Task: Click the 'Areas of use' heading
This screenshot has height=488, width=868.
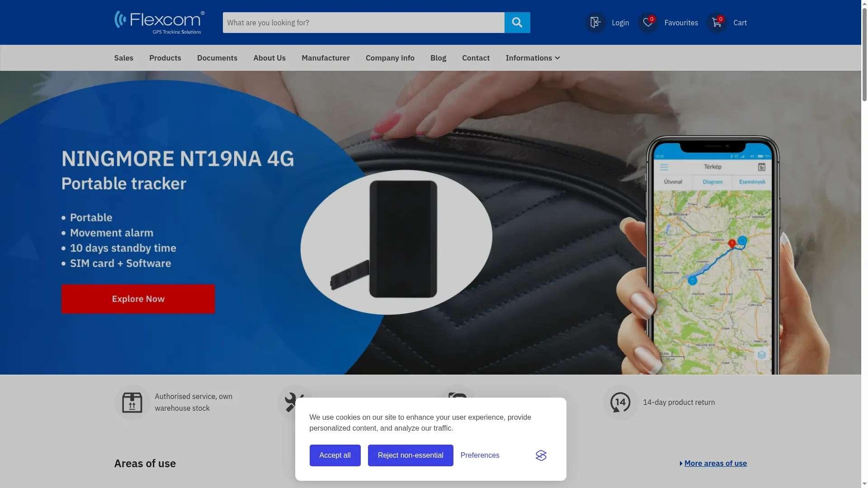Action: click(145, 463)
